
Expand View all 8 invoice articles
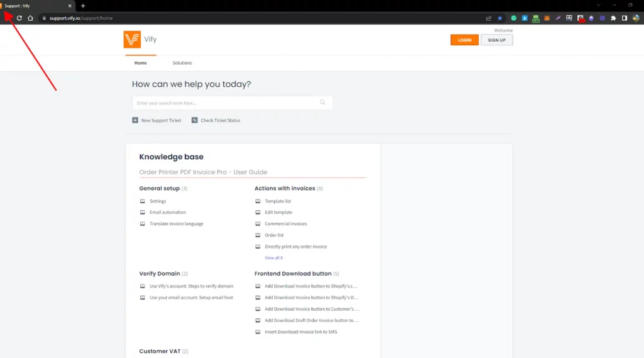click(x=274, y=258)
